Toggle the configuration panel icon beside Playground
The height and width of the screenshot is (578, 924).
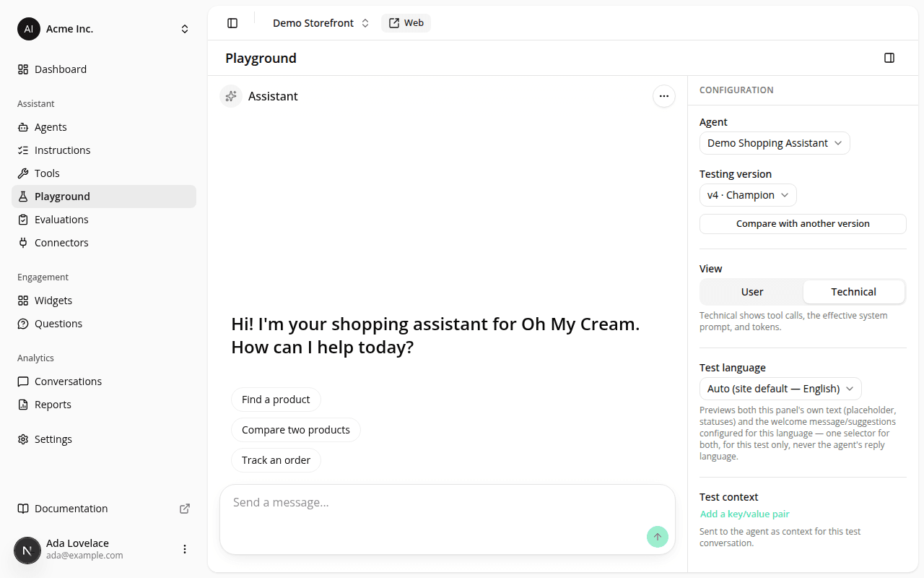pyautogui.click(x=889, y=58)
